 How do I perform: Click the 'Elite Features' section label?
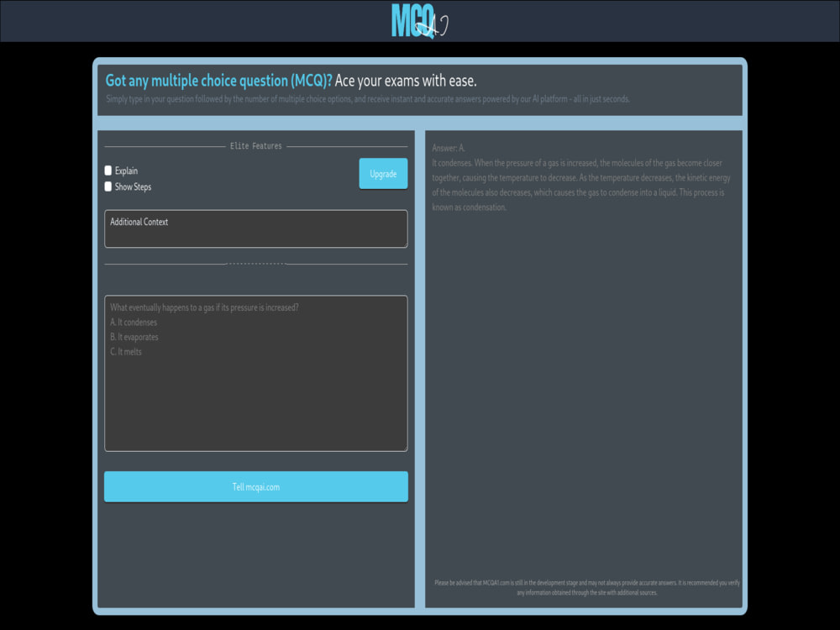tap(256, 145)
